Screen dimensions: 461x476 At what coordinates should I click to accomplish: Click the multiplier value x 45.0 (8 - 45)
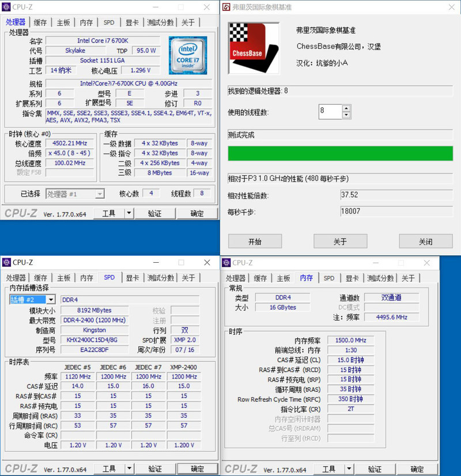(x=70, y=153)
